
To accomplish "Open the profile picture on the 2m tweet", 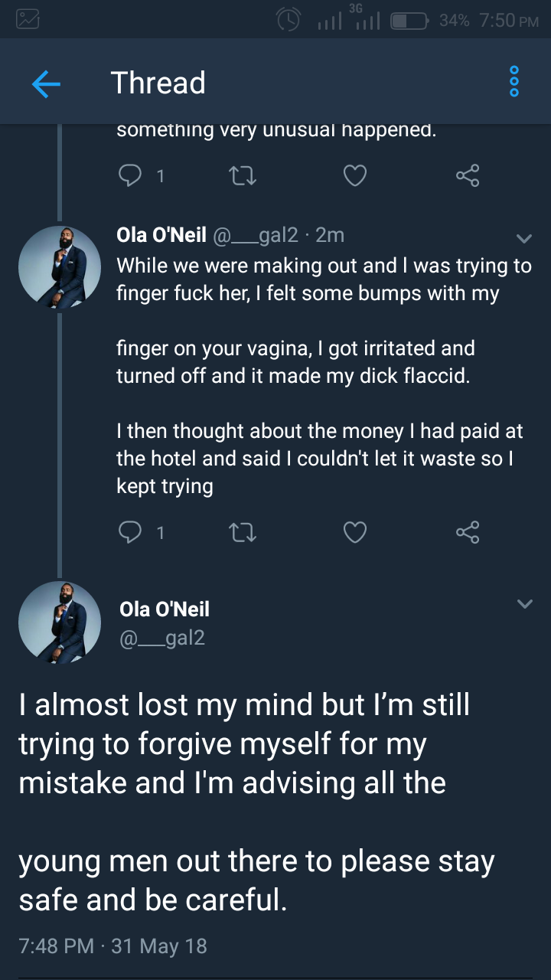I will point(60,267).
